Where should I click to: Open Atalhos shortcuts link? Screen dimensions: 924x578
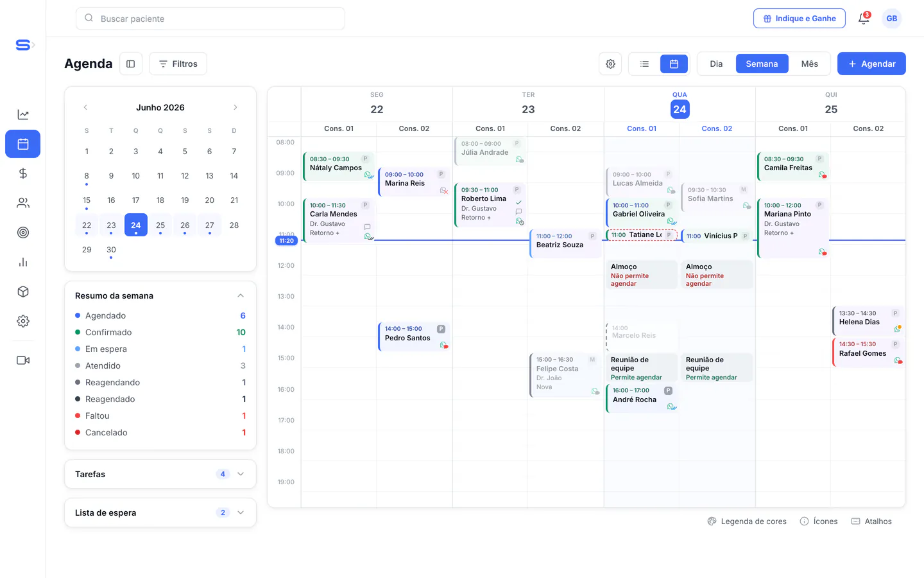tap(871, 521)
